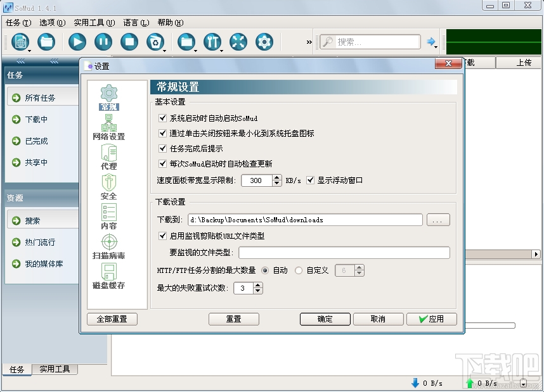Select 下载中 in the sidebar

pos(36,120)
